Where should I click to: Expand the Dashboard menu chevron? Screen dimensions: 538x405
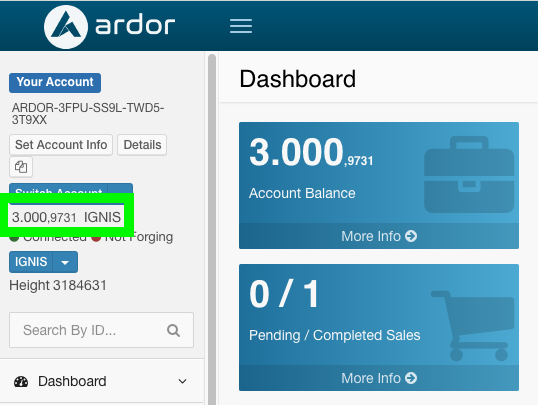click(x=183, y=381)
